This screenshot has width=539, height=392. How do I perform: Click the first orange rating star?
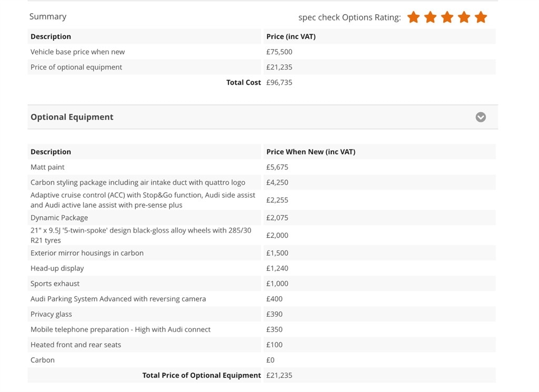(x=413, y=17)
